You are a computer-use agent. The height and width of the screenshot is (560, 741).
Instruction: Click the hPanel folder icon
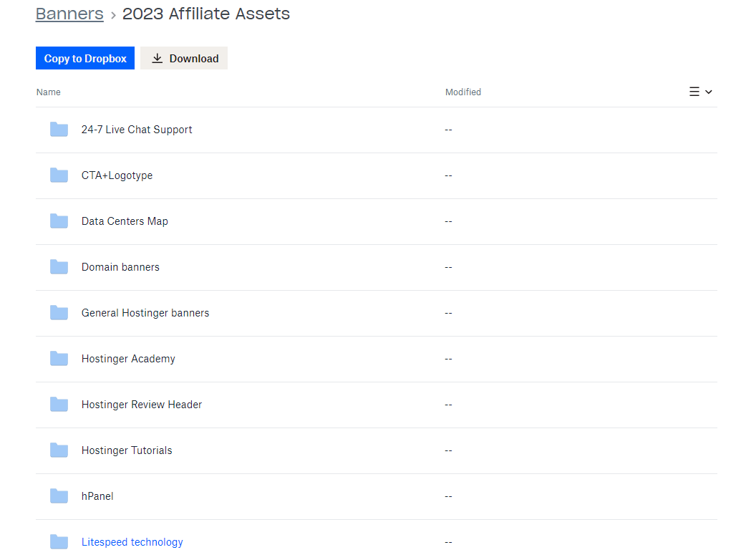point(59,496)
